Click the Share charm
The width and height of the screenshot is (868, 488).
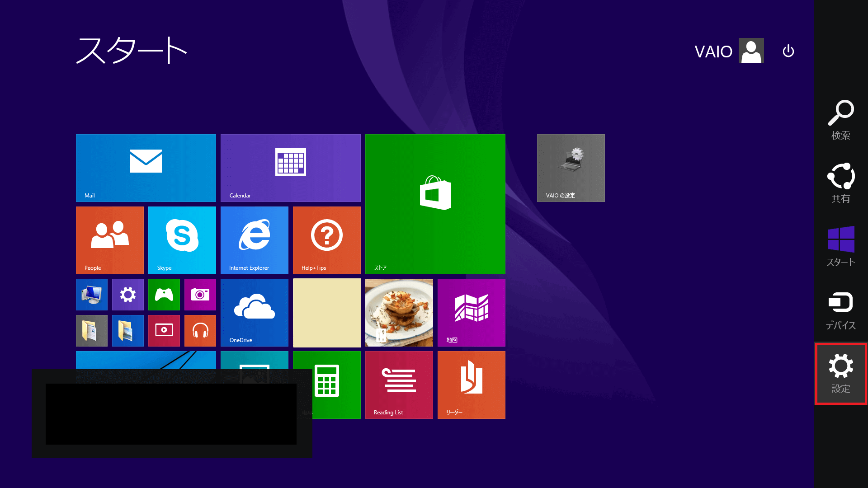[x=841, y=183]
